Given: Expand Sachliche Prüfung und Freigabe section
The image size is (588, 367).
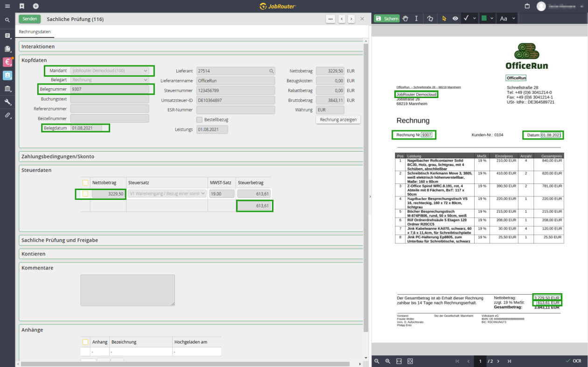Looking at the screenshot, I should pyautogui.click(x=191, y=240).
